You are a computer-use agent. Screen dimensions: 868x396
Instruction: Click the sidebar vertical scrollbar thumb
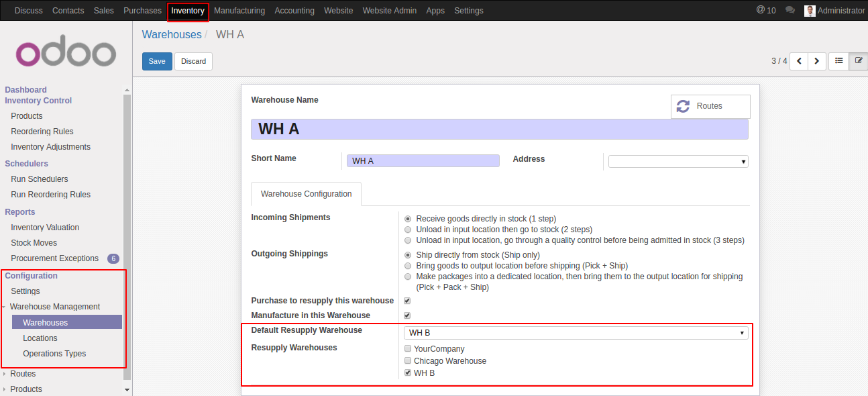[127, 236]
